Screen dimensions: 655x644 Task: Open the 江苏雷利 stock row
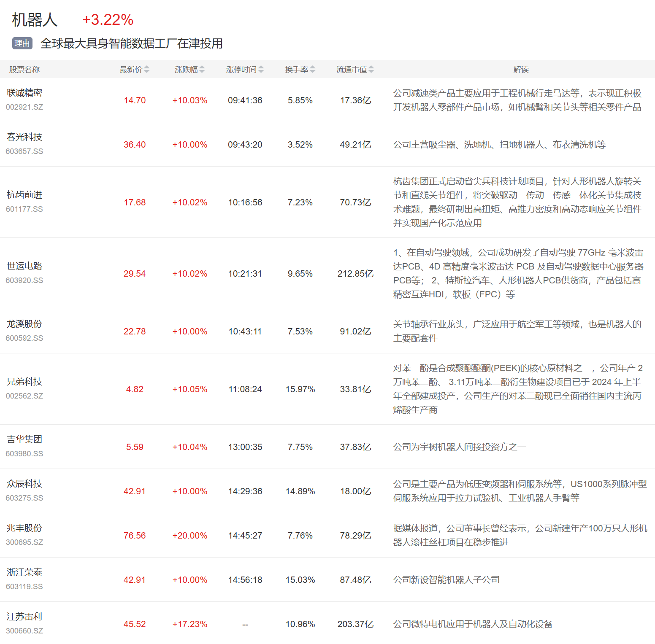pos(24,617)
